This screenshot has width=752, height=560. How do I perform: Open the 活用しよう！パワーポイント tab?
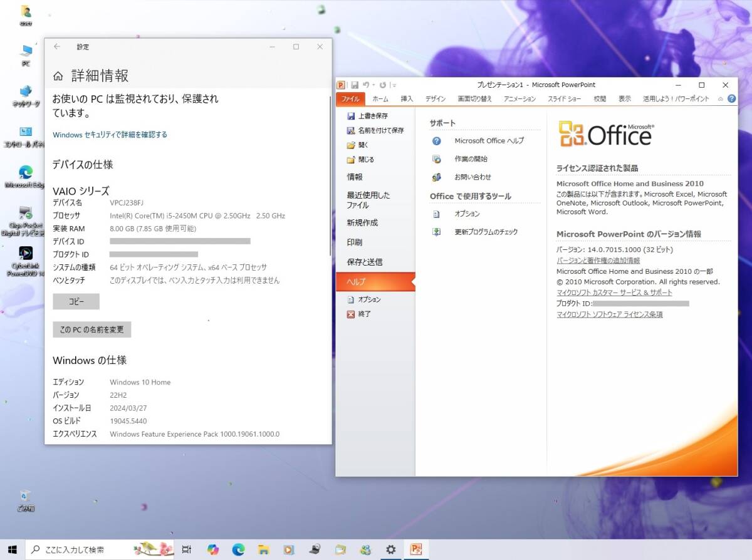pos(676,99)
